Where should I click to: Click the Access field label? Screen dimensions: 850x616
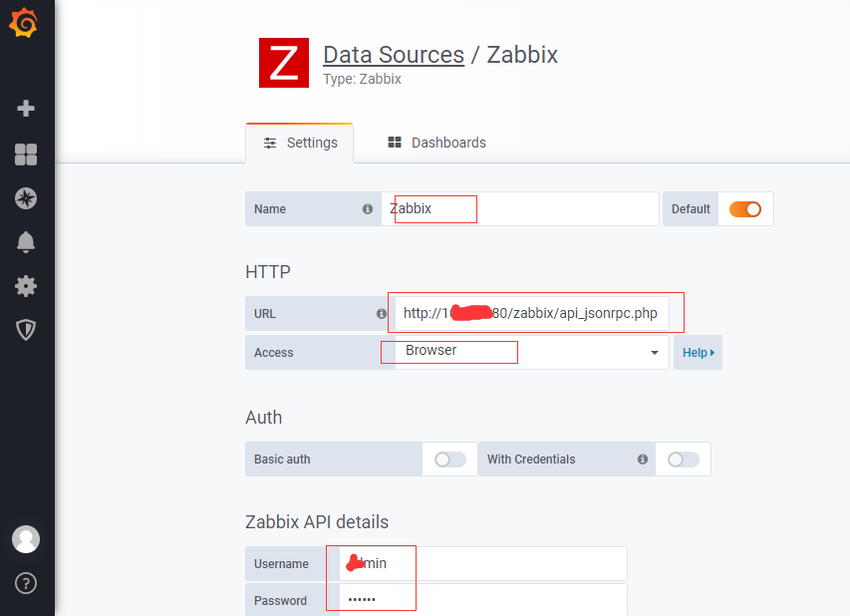[x=274, y=353]
